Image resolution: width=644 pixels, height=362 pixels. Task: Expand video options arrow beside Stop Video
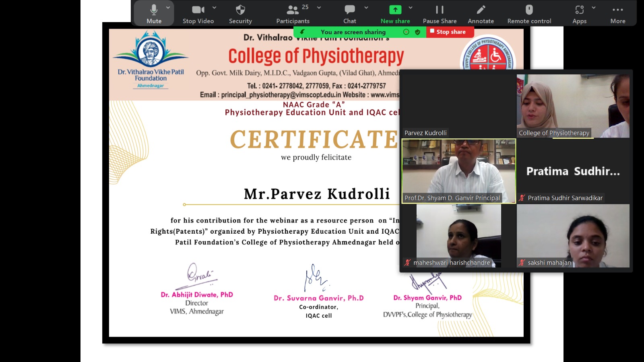214,8
